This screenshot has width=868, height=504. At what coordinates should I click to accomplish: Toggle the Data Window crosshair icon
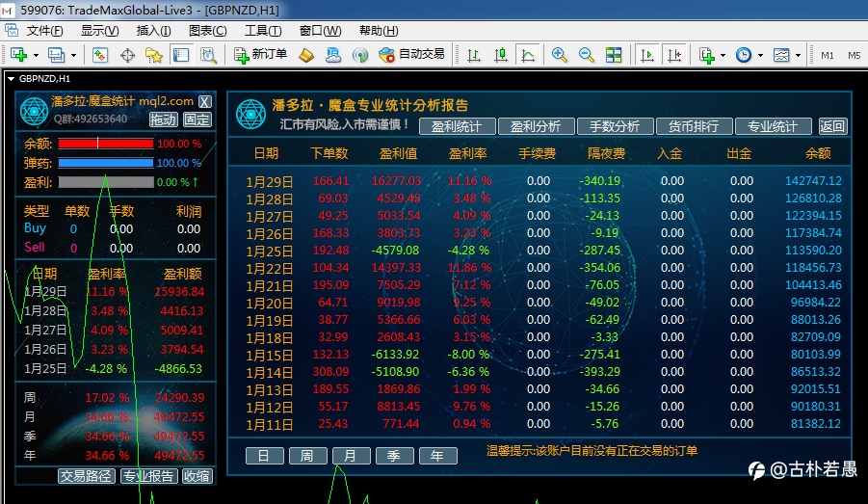pyautogui.click(x=127, y=55)
